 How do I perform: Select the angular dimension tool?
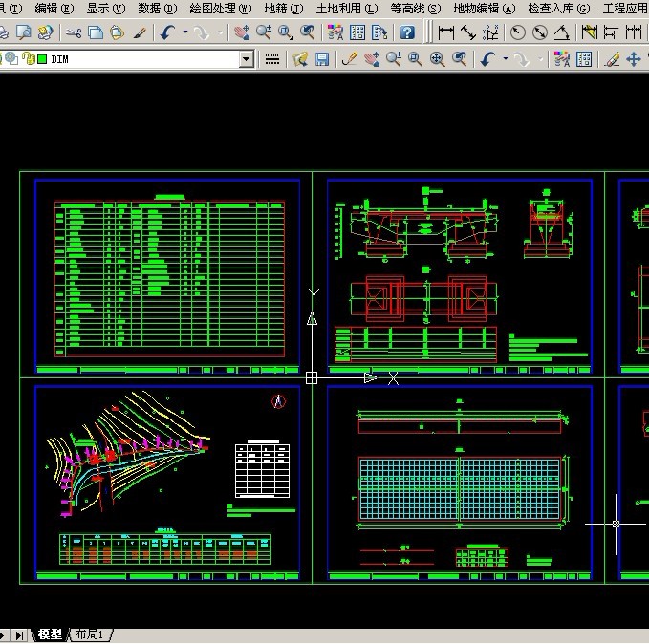point(562,32)
